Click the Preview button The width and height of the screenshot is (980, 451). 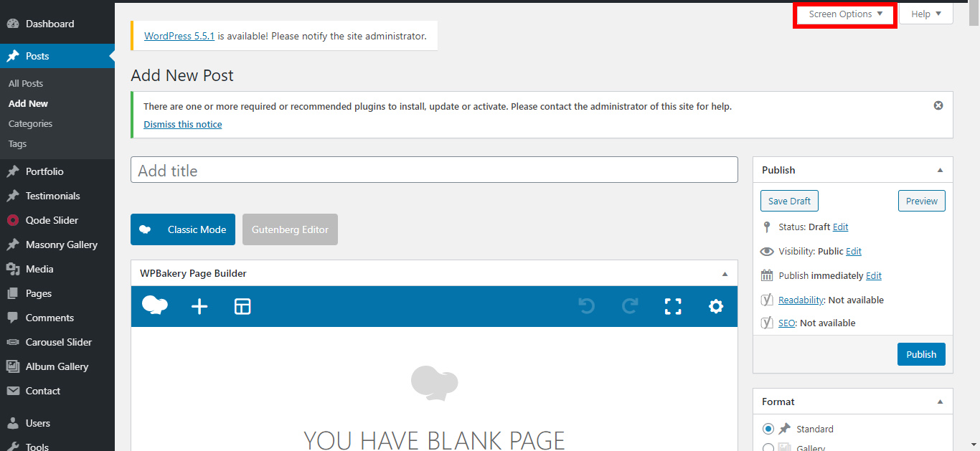(922, 201)
